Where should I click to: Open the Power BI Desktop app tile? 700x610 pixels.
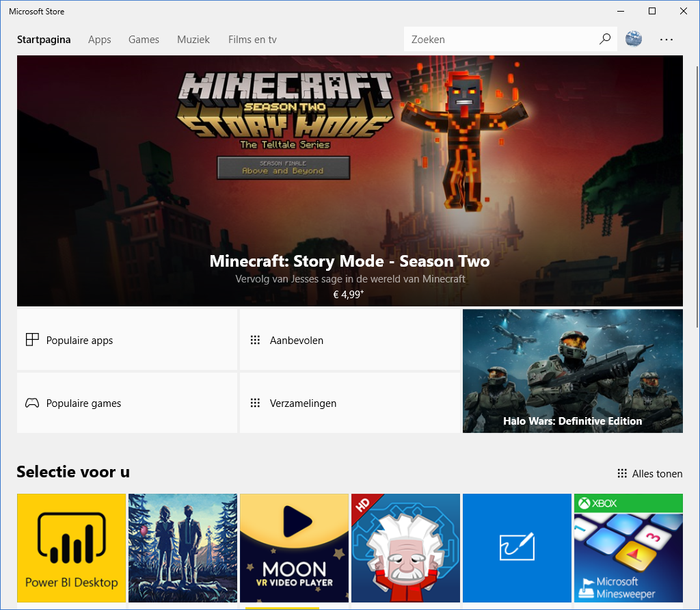[72, 548]
